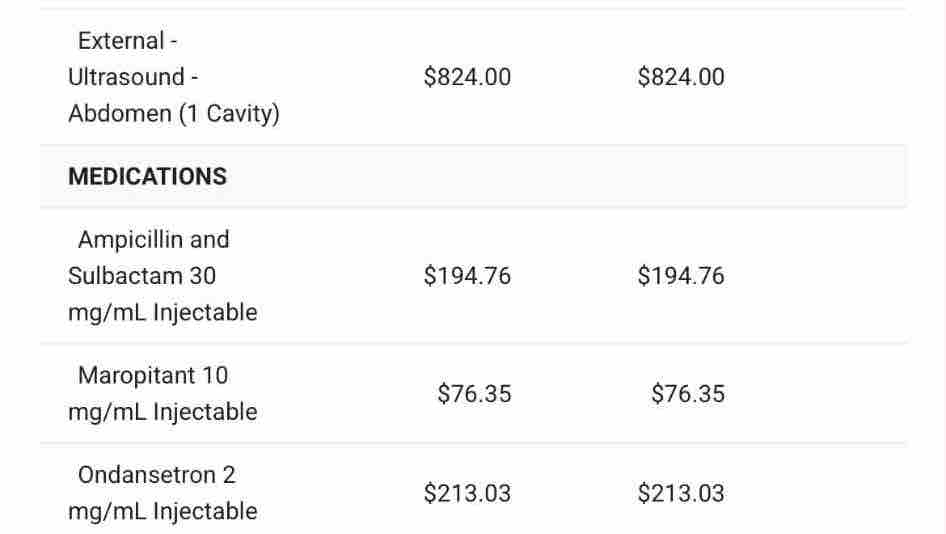Select first $213.03 Ondansetron price

click(x=467, y=493)
